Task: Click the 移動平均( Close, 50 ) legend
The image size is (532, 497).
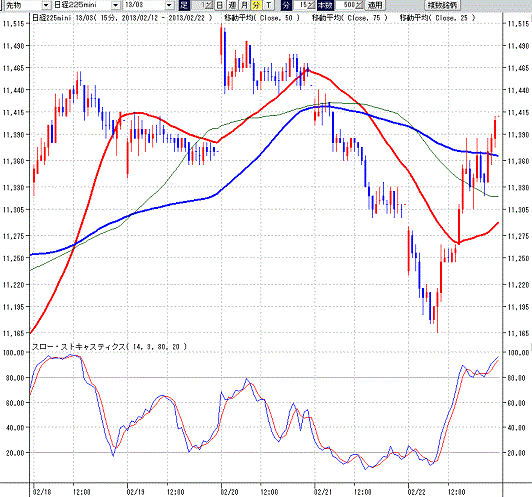Action: click(x=262, y=18)
